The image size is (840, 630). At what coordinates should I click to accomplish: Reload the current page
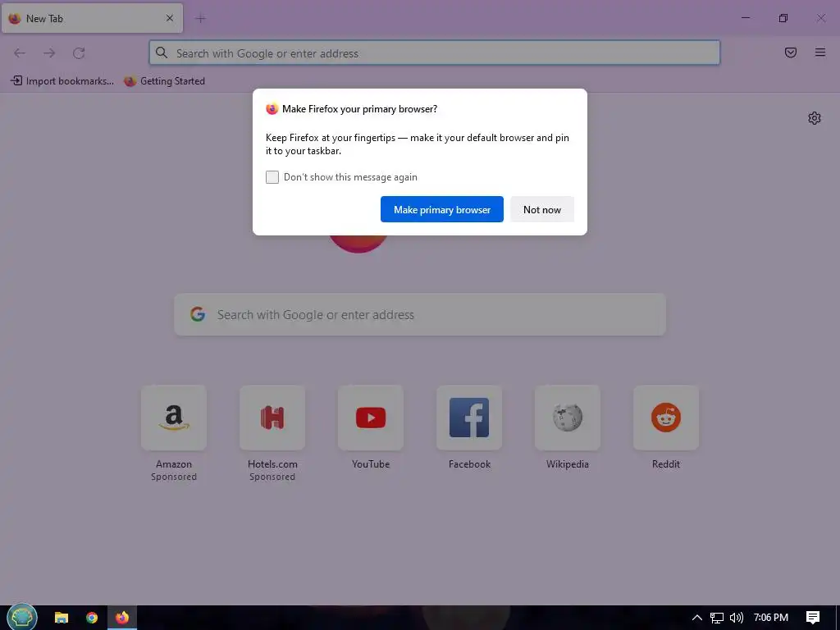click(79, 53)
